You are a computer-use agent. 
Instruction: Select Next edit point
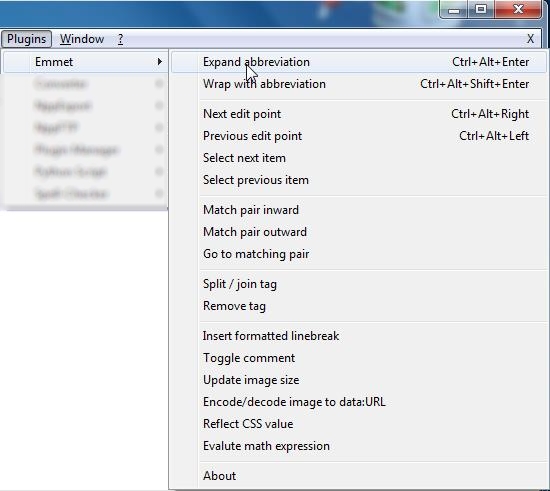pyautogui.click(x=358, y=114)
